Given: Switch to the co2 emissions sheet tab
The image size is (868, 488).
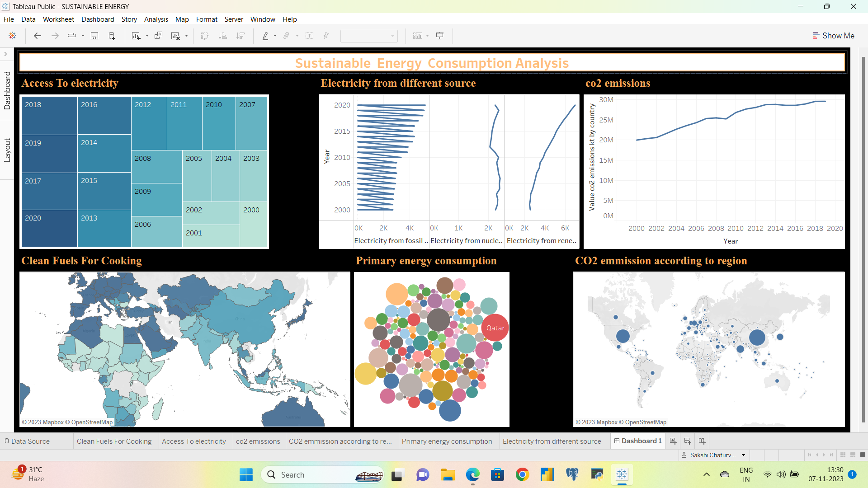Looking at the screenshot, I should 258,441.
